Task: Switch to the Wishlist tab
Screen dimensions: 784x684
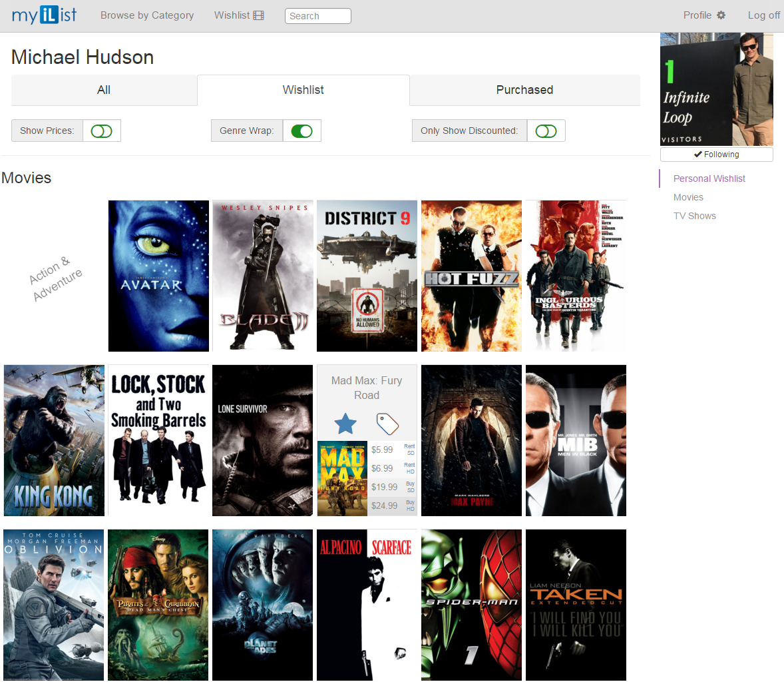Action: click(x=303, y=90)
